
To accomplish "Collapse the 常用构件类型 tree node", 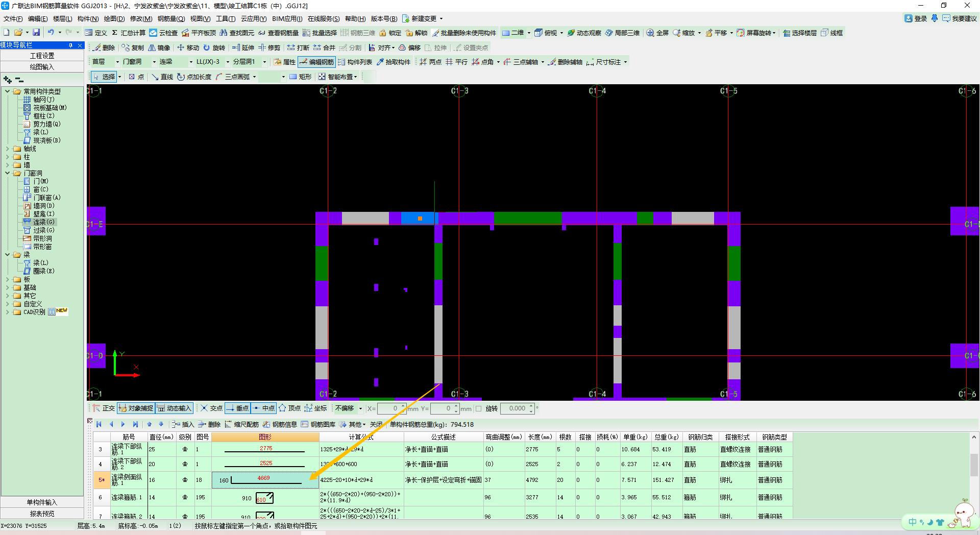I will click(8, 91).
